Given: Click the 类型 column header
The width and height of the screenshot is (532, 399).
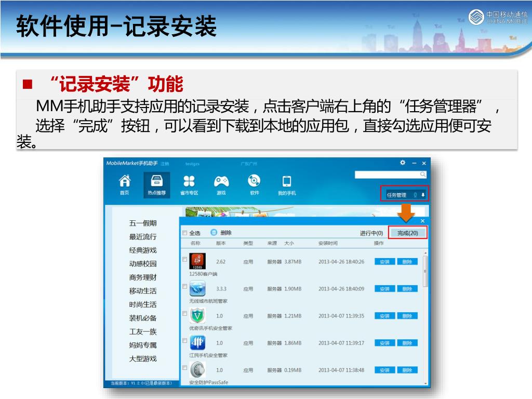Looking at the screenshot, I should point(248,243).
